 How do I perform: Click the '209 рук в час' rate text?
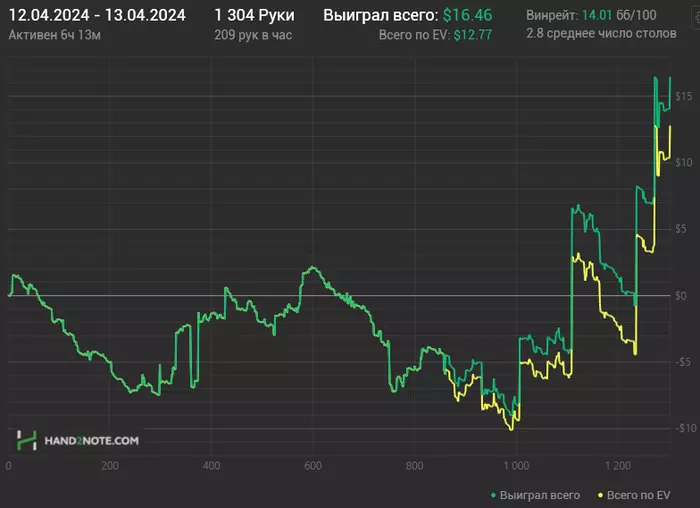[253, 35]
